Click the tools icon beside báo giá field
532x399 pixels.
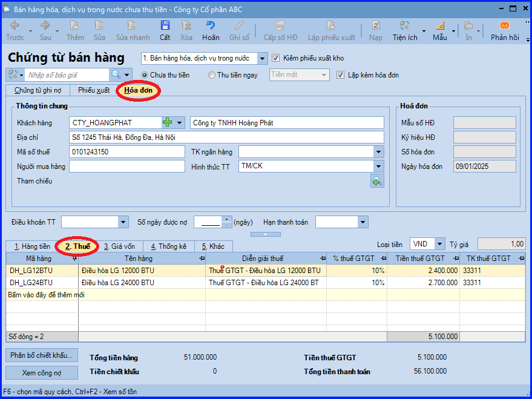coord(13,74)
